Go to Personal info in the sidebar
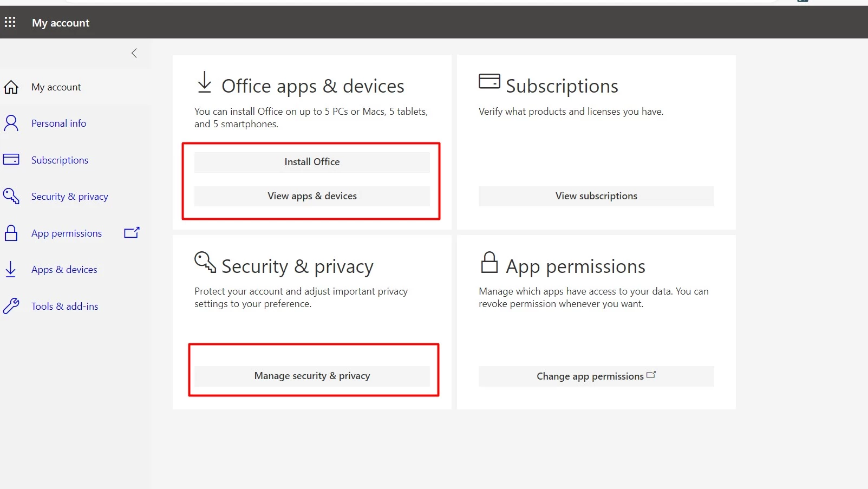 coord(58,123)
